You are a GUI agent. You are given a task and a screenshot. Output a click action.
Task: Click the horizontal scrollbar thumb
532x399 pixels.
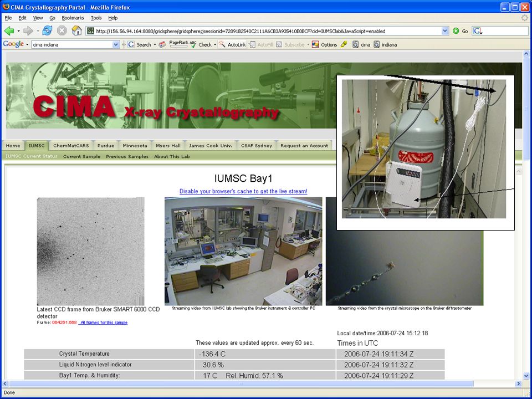(x=241, y=383)
